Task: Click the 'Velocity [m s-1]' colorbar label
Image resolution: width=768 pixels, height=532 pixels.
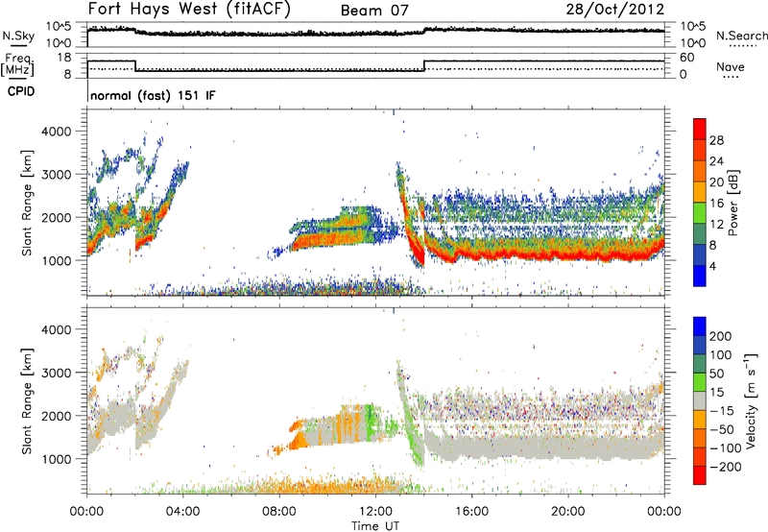Action: pos(751,400)
